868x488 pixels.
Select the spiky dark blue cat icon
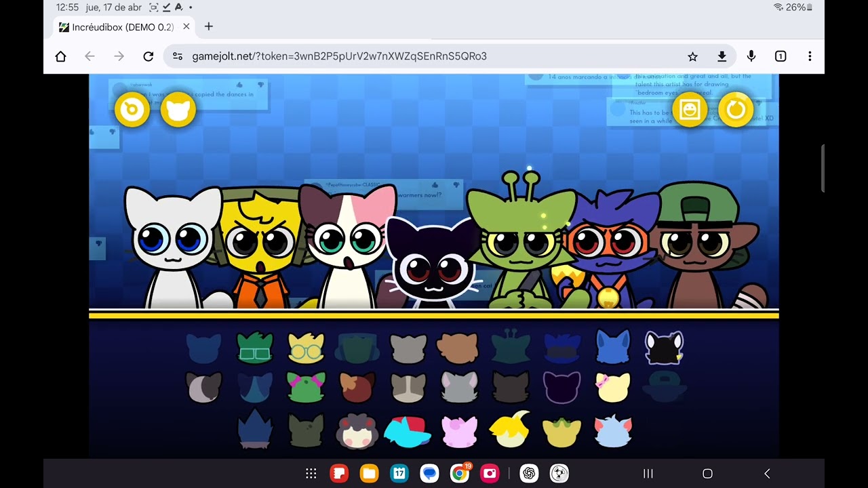[255, 429]
